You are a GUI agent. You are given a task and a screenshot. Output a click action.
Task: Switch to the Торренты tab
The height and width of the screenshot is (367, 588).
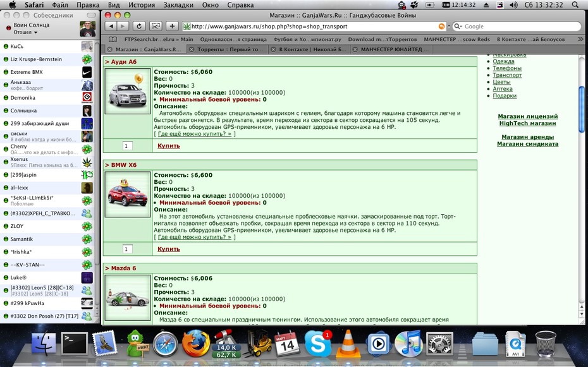230,49
